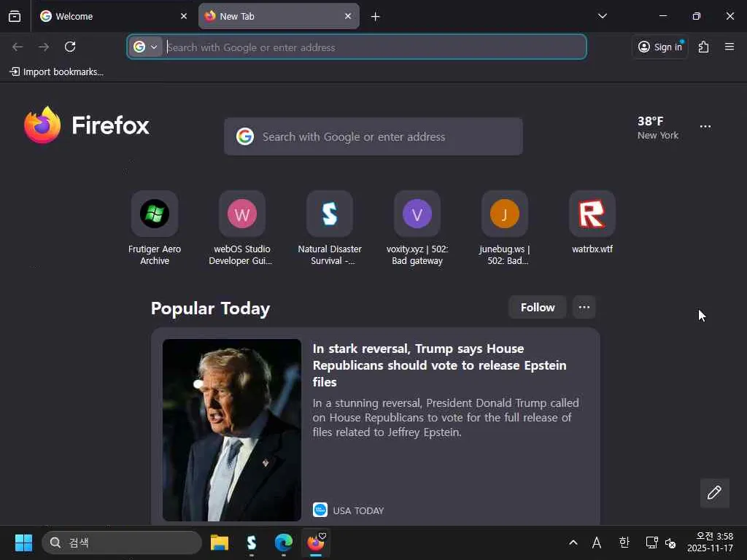Import bookmarks from the toolbar
Viewport: 747px width, 560px height.
56,72
